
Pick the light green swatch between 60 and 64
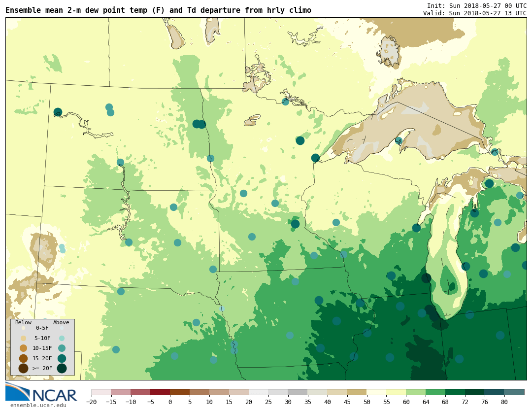click(x=416, y=392)
